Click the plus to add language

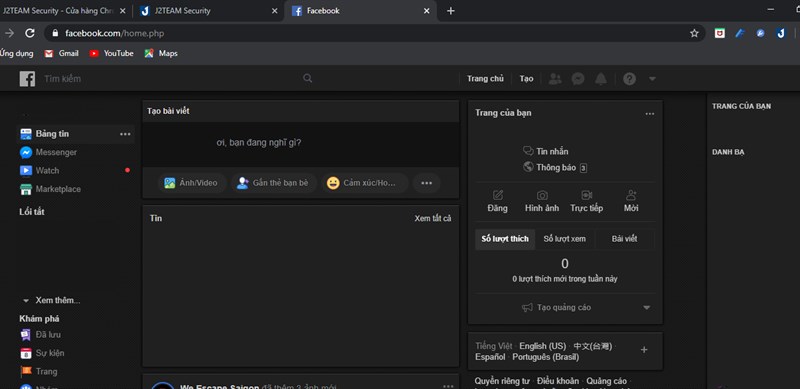click(644, 350)
